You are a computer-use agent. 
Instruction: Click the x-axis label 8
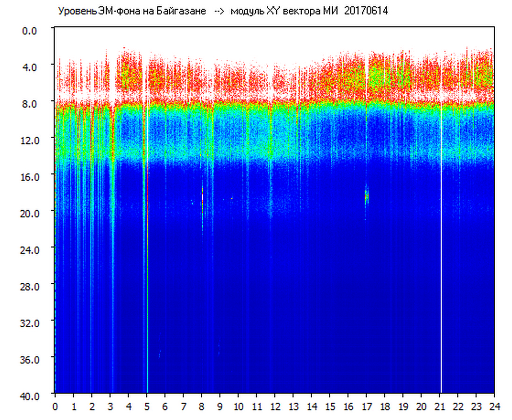[x=201, y=406]
